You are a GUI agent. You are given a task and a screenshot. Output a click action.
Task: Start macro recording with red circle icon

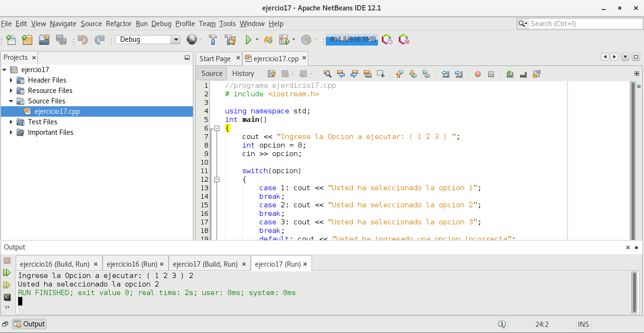click(x=478, y=74)
